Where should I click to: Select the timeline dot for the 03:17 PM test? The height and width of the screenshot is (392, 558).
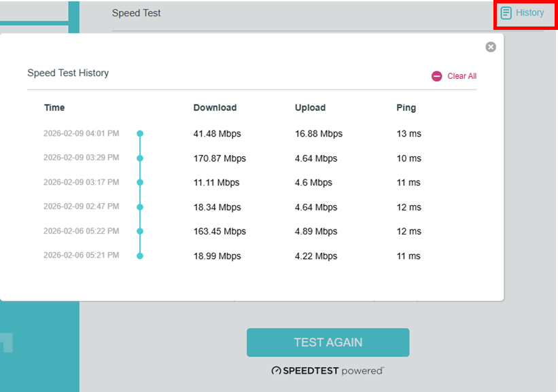pos(139,182)
